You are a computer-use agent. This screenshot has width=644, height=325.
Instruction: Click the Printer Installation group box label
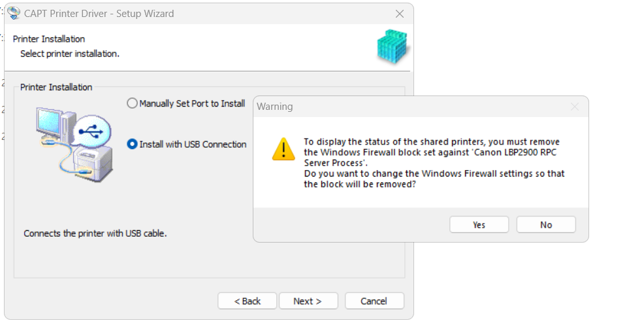(56, 87)
